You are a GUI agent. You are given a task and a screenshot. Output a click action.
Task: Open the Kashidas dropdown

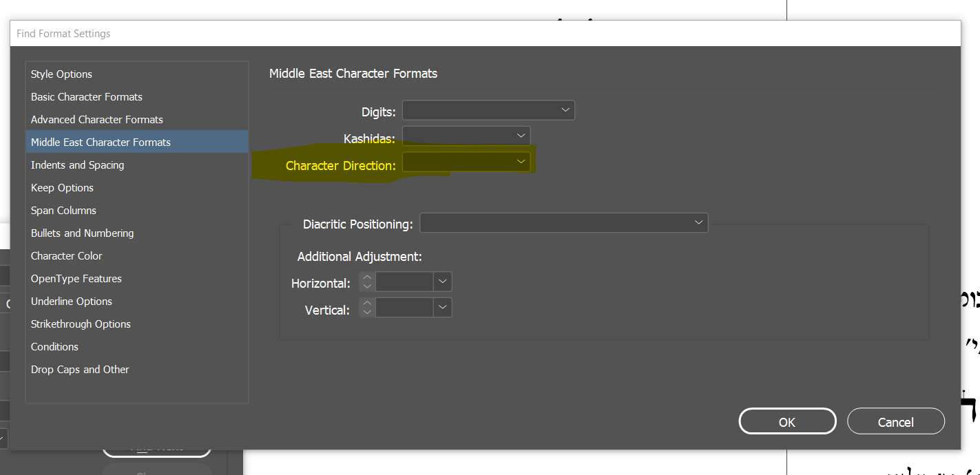pos(466,136)
